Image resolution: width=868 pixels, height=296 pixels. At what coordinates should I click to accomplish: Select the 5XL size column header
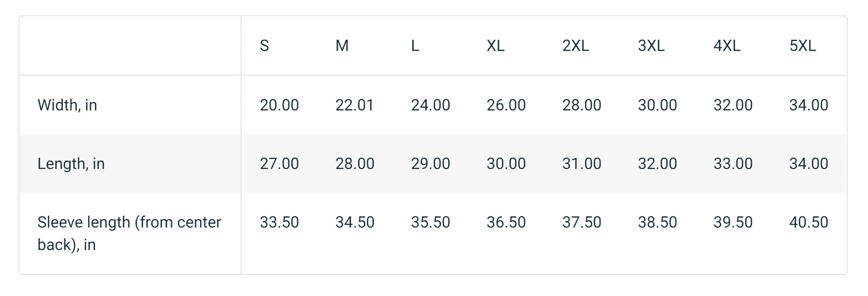click(803, 46)
